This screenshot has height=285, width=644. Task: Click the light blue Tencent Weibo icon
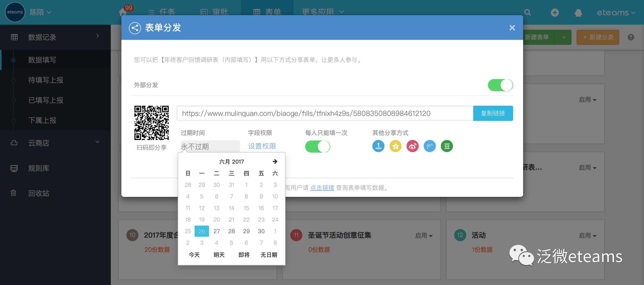pos(430,146)
